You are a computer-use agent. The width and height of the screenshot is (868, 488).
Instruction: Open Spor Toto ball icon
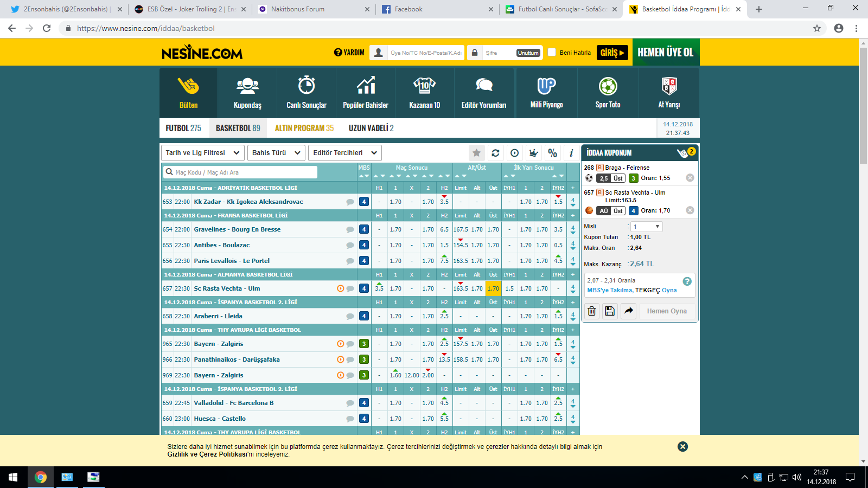click(x=608, y=86)
